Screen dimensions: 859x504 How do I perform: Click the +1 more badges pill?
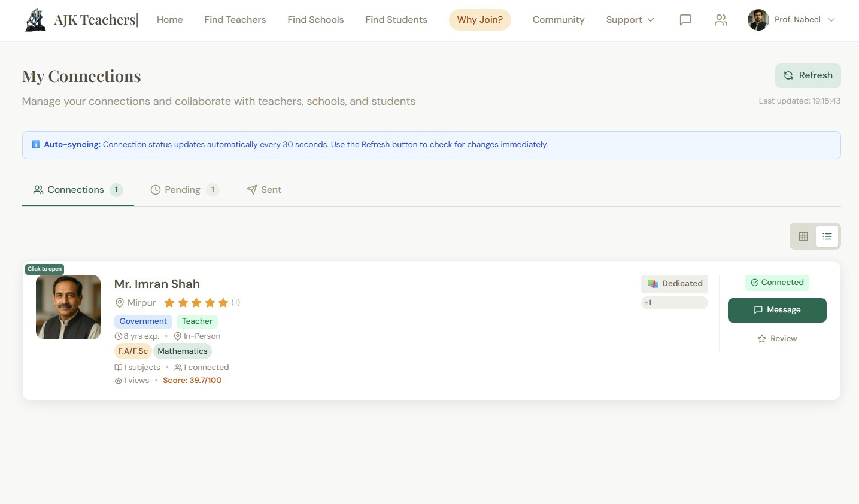(x=674, y=303)
